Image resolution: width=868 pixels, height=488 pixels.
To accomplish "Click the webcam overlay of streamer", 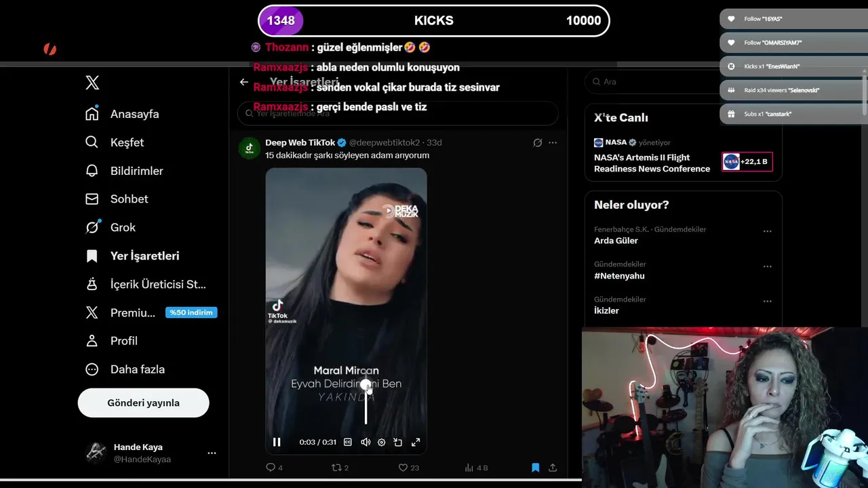I will tap(725, 407).
